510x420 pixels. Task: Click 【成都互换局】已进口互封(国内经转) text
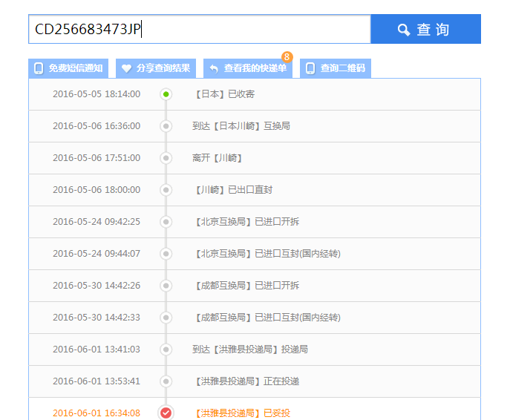click(x=267, y=318)
